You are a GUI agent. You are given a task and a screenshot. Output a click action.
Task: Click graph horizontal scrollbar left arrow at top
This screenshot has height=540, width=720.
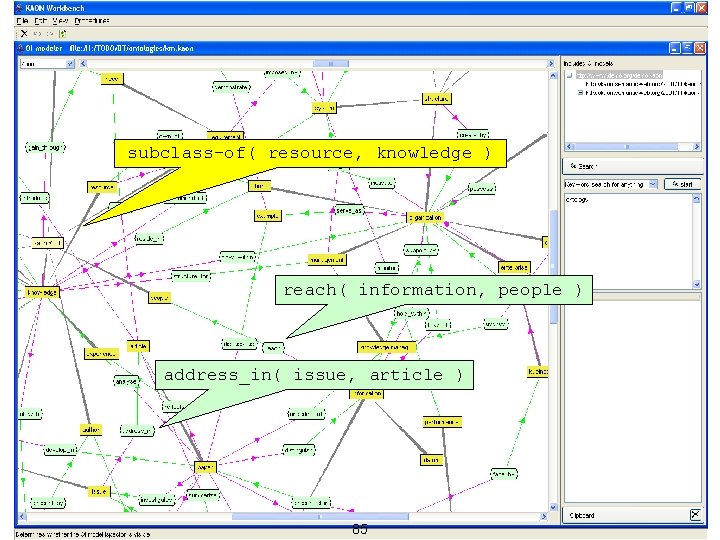pos(83,64)
